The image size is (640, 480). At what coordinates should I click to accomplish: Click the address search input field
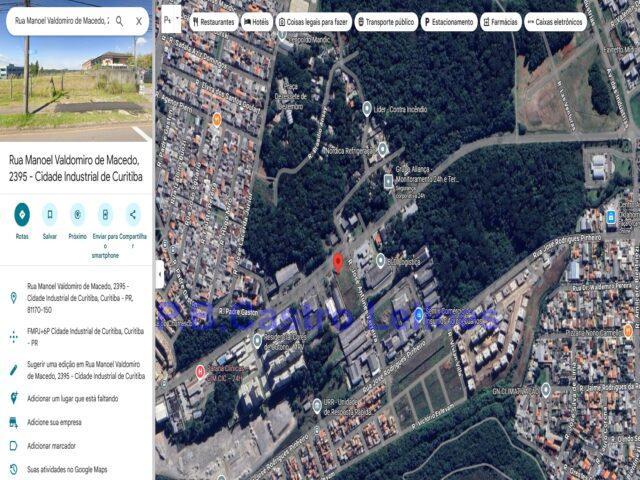pos(61,21)
